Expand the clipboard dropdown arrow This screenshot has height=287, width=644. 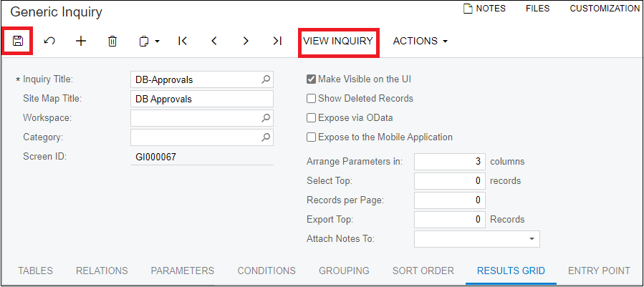(158, 42)
